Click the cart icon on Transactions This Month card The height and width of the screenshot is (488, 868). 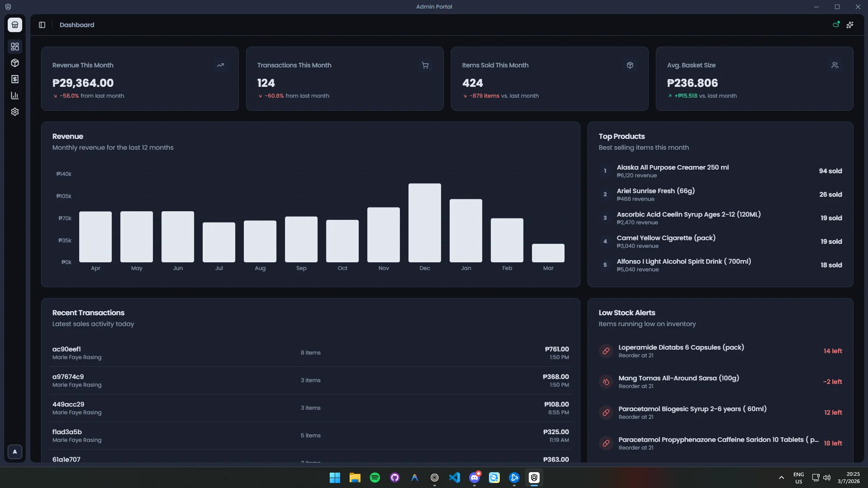tap(425, 65)
